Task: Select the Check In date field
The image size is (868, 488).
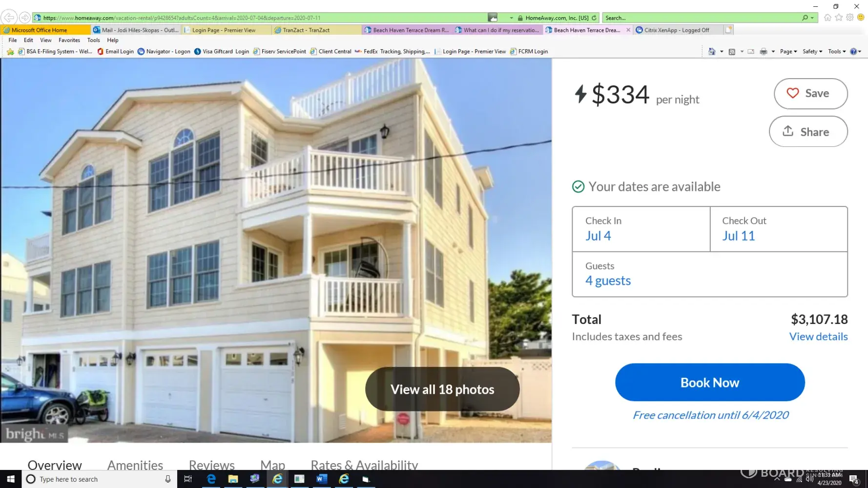Action: (x=641, y=229)
